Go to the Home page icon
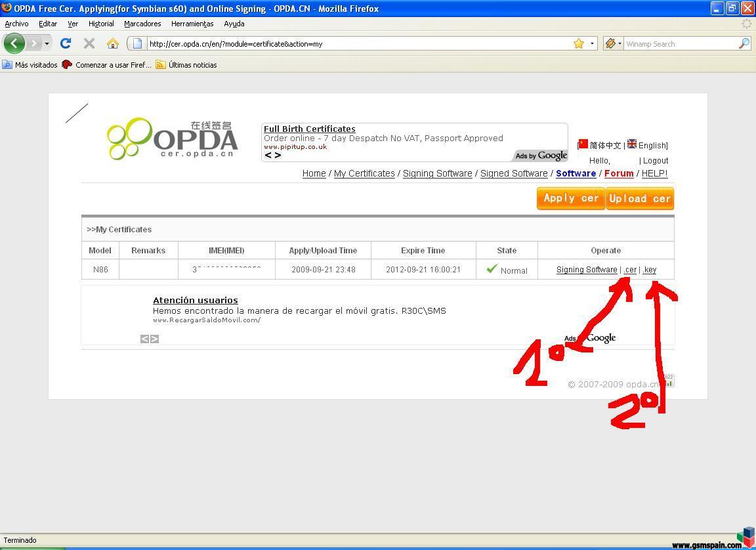 coord(113,44)
